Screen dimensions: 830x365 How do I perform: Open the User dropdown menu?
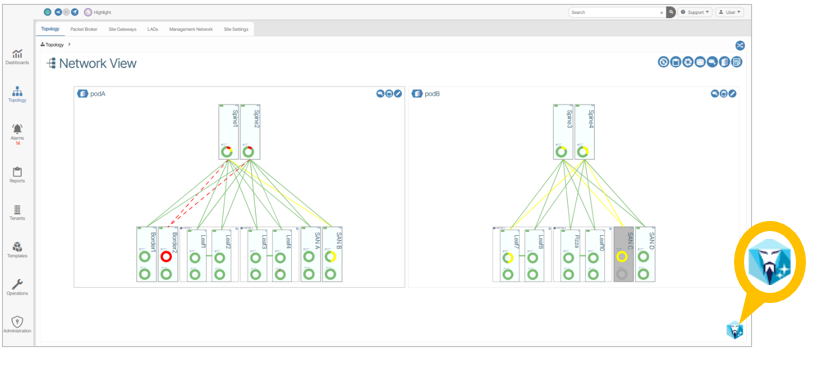[x=729, y=12]
